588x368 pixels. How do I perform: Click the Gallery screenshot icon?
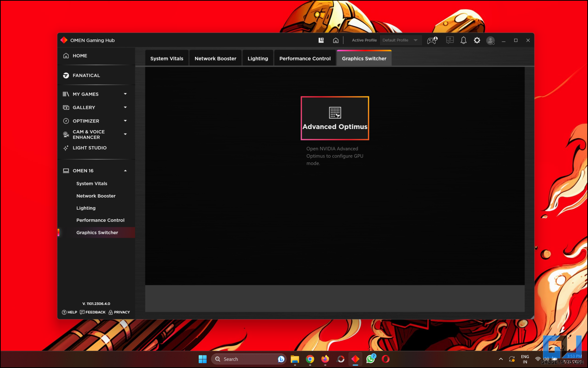pyautogui.click(x=66, y=107)
